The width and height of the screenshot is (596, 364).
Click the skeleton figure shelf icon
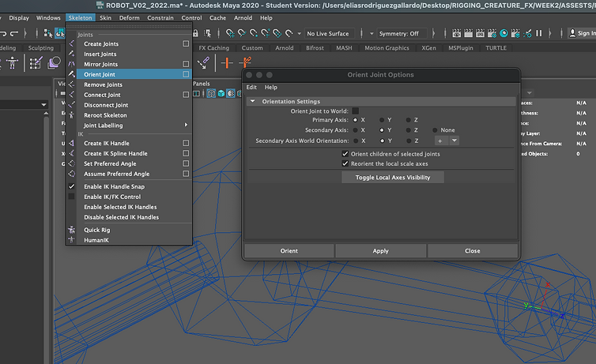coord(12,62)
